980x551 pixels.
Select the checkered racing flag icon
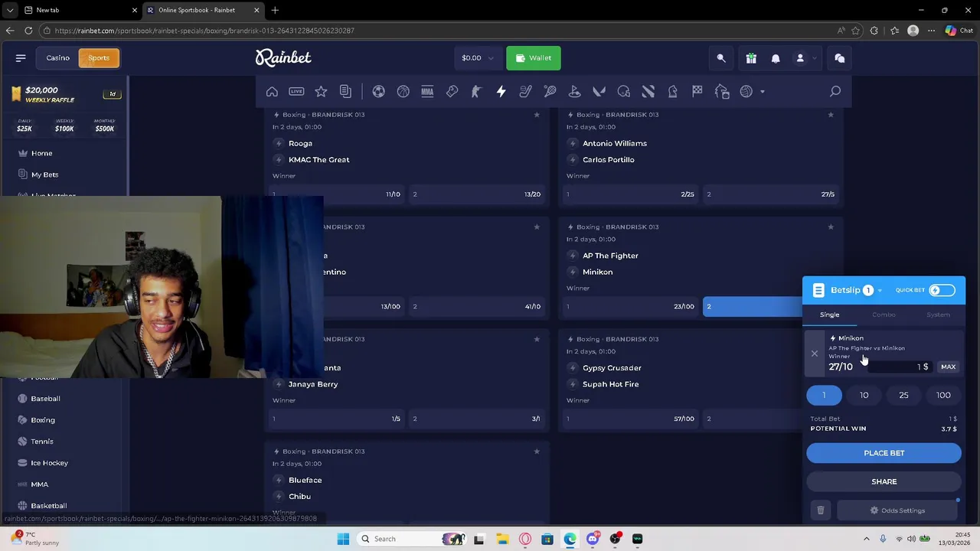tap(697, 92)
